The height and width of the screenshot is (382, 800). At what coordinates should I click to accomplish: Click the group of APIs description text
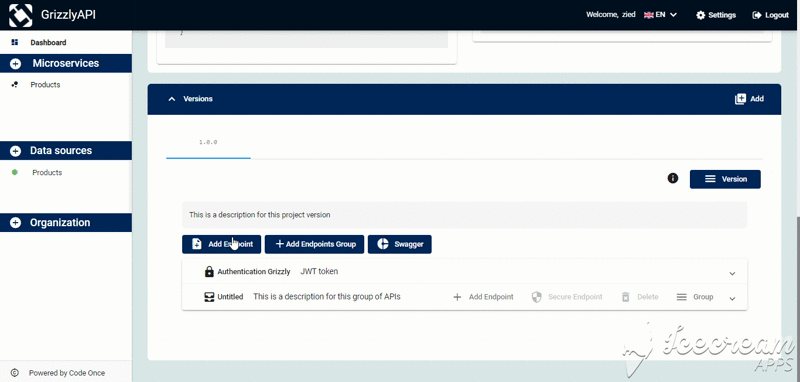[x=327, y=296]
